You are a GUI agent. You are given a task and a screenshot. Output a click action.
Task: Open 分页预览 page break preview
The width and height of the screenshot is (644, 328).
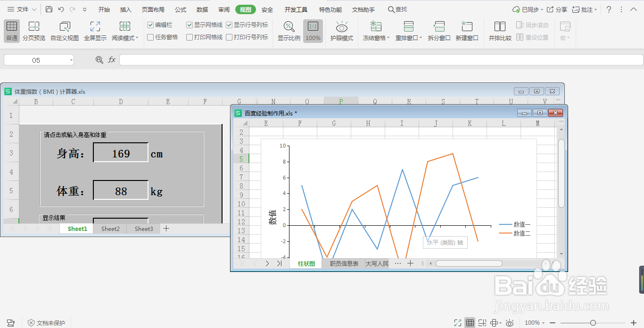[x=34, y=31]
